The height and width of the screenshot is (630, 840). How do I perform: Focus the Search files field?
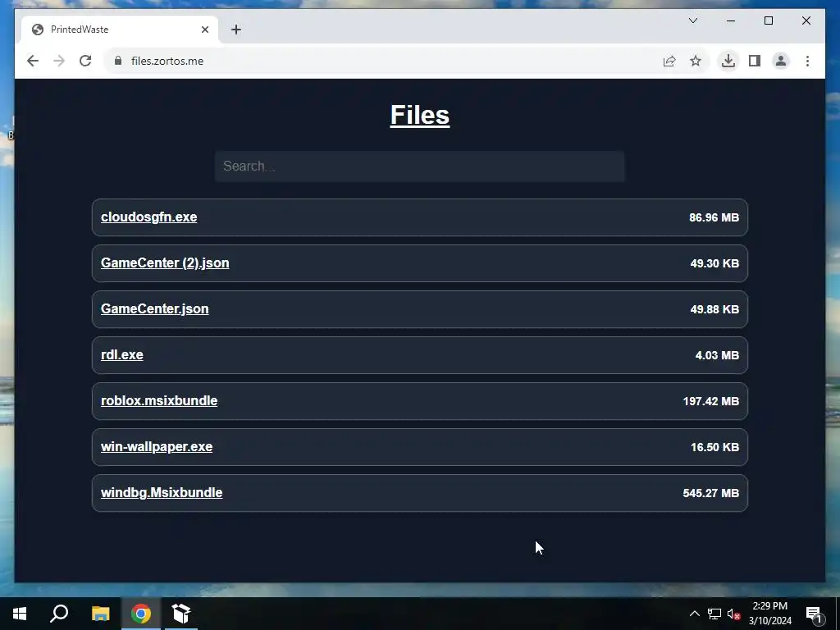pos(419,166)
